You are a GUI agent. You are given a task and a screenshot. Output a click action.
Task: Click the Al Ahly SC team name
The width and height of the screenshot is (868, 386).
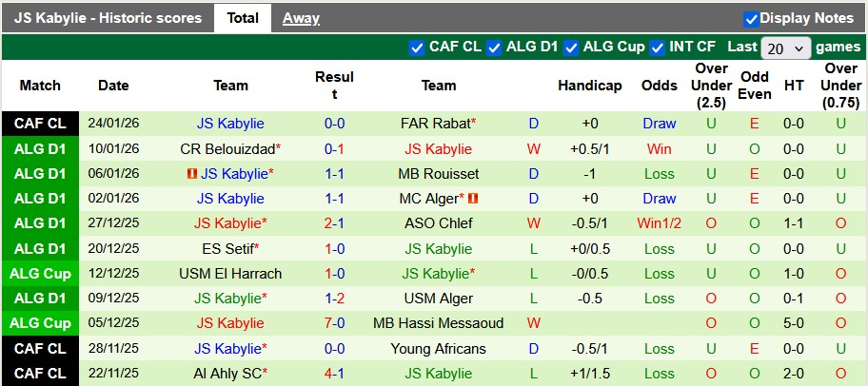227,374
